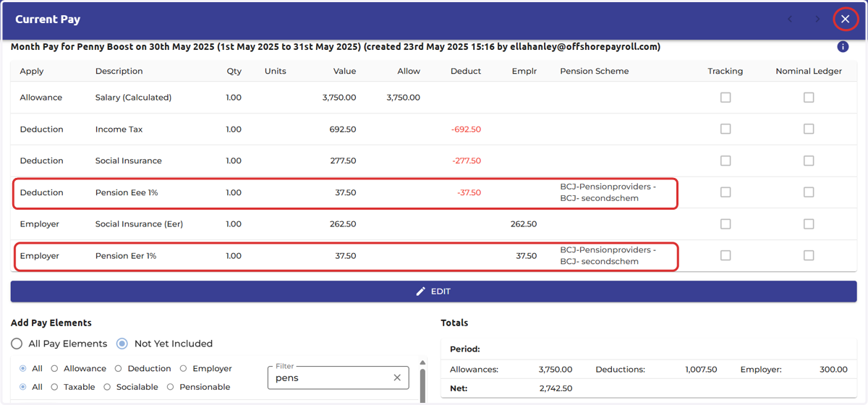Go to previous pay record arrow
The image size is (868, 405).
pyautogui.click(x=790, y=19)
